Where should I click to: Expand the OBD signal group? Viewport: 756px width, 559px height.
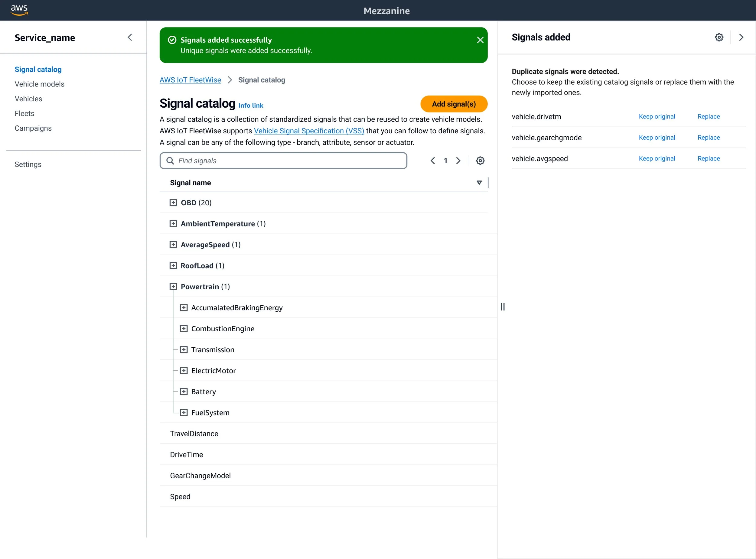coord(173,203)
